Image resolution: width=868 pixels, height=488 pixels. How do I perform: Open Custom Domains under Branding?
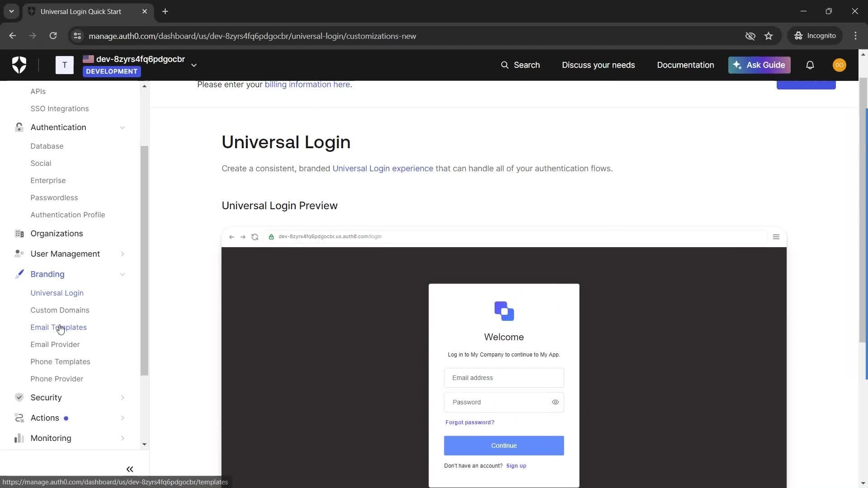[60, 310]
